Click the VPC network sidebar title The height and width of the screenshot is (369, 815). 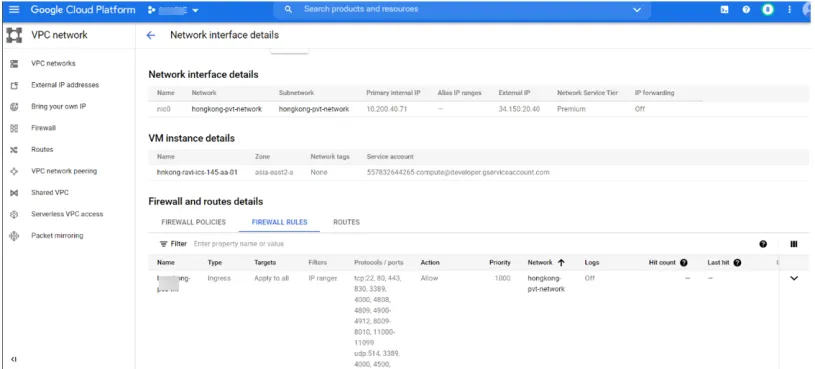(59, 35)
